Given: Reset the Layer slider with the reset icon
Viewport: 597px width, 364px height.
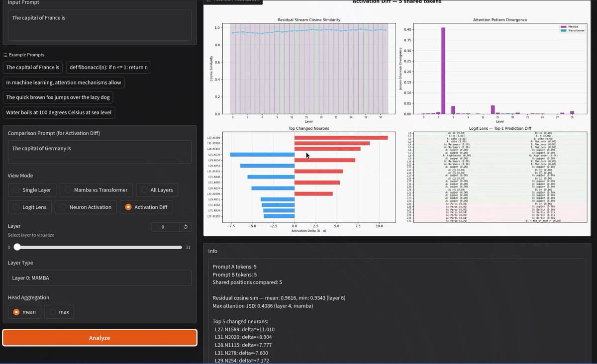Looking at the screenshot, I should [186, 227].
